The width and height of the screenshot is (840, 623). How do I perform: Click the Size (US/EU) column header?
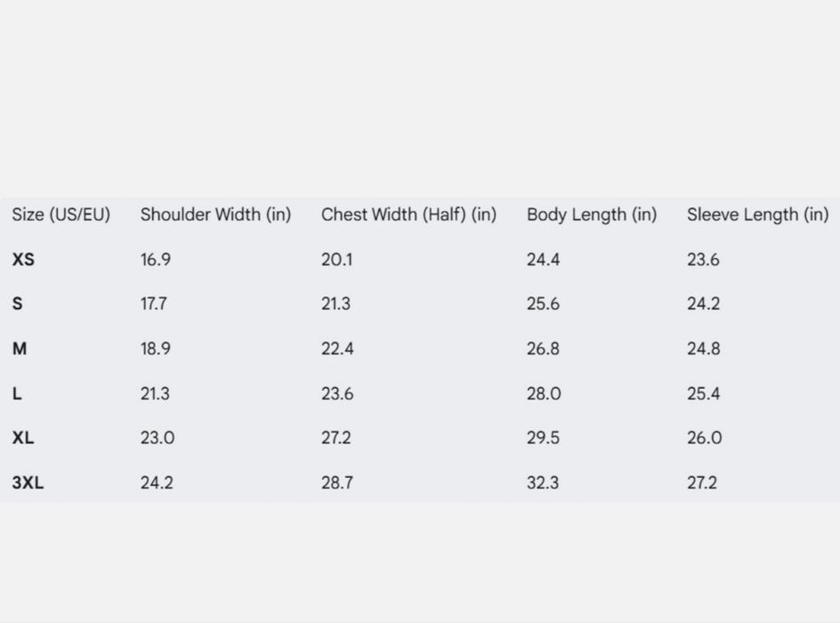(61, 214)
